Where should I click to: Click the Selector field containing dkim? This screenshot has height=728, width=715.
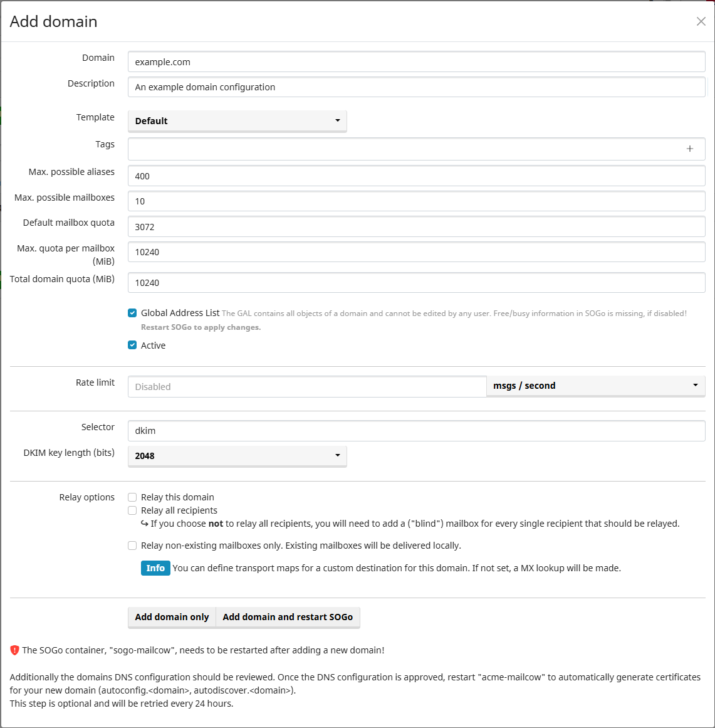point(416,431)
